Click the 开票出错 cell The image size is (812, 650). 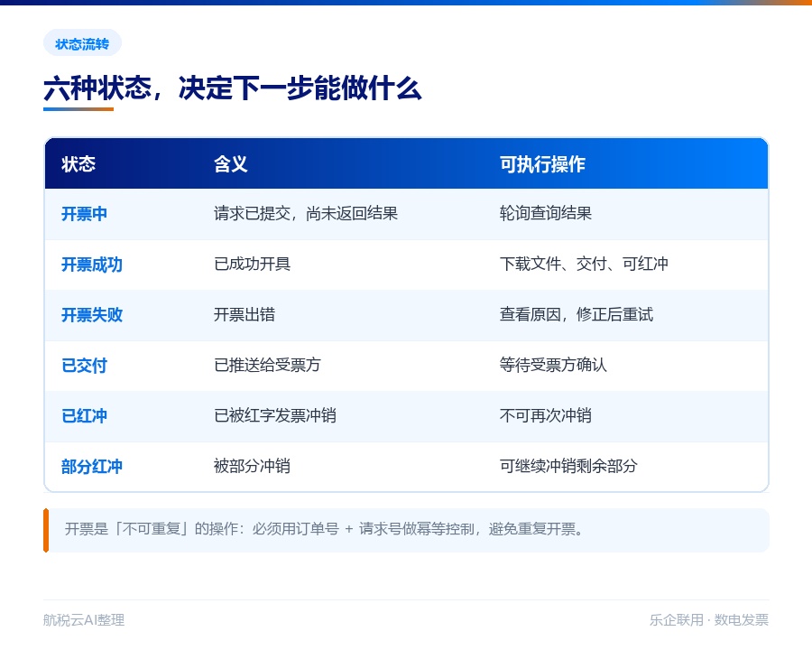[x=245, y=315]
